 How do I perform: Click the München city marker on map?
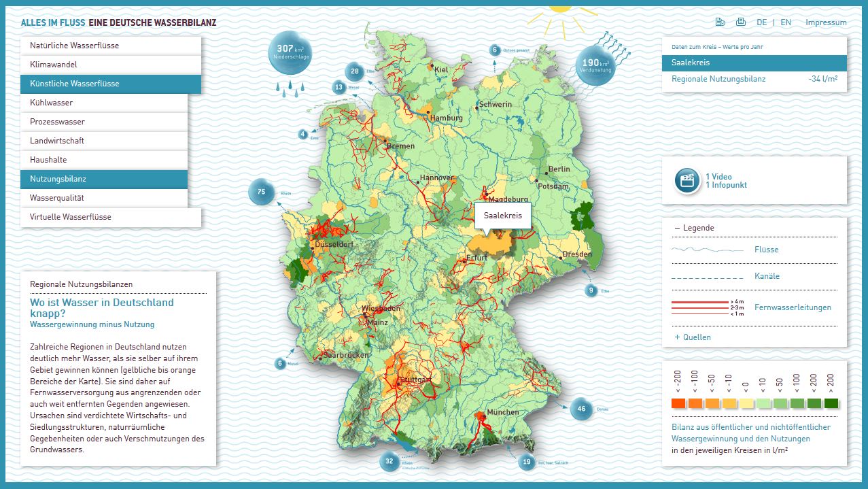point(484,415)
